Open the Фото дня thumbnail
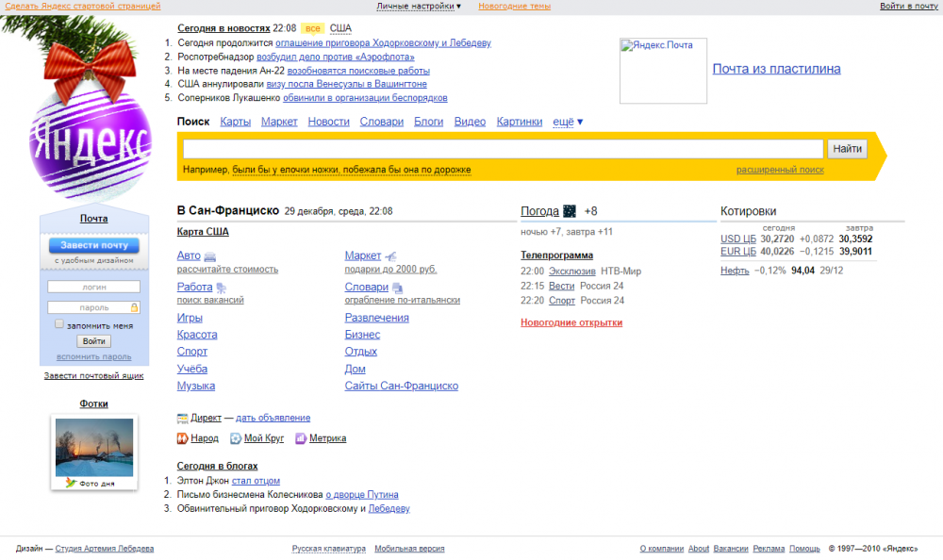 pos(93,448)
